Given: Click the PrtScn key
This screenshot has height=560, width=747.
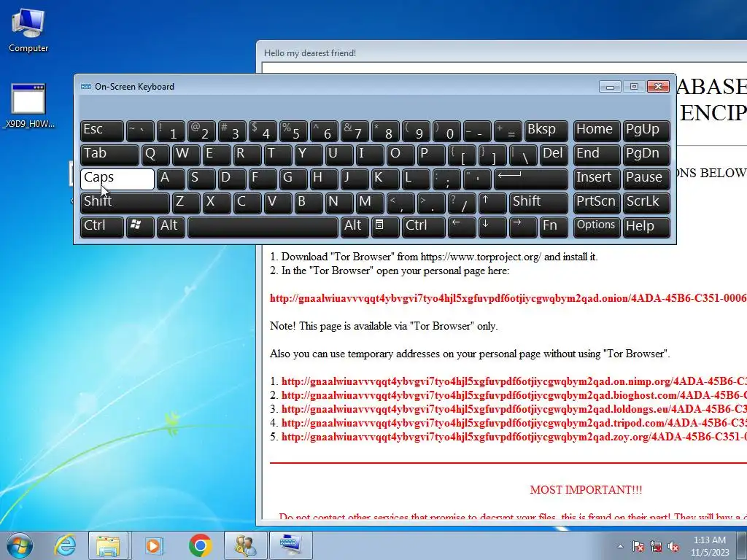Looking at the screenshot, I should [597, 203].
